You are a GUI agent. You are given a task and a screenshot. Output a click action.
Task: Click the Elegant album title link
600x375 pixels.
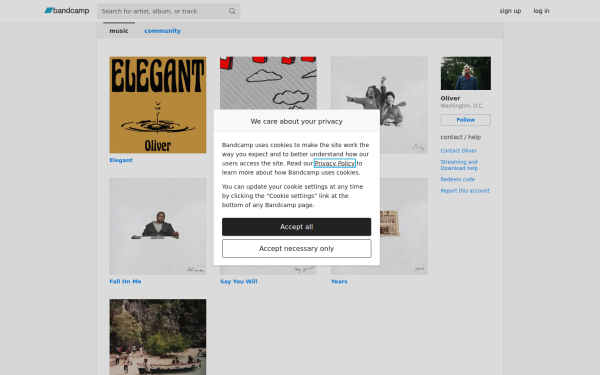(x=121, y=160)
